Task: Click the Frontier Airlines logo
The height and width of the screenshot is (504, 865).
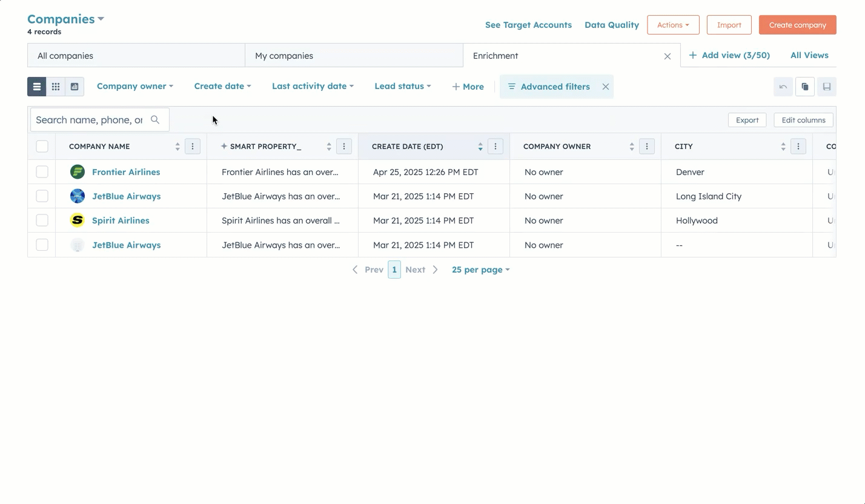Action: tap(78, 172)
